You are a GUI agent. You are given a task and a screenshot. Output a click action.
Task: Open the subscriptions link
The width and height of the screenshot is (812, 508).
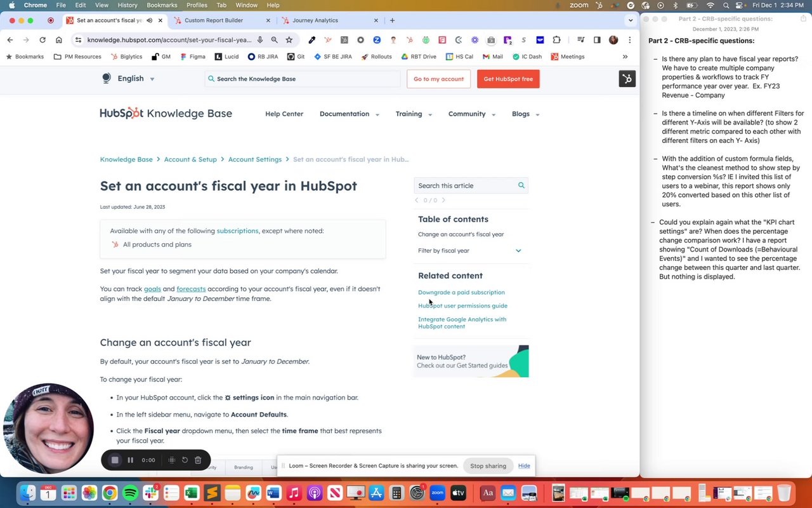(237, 231)
